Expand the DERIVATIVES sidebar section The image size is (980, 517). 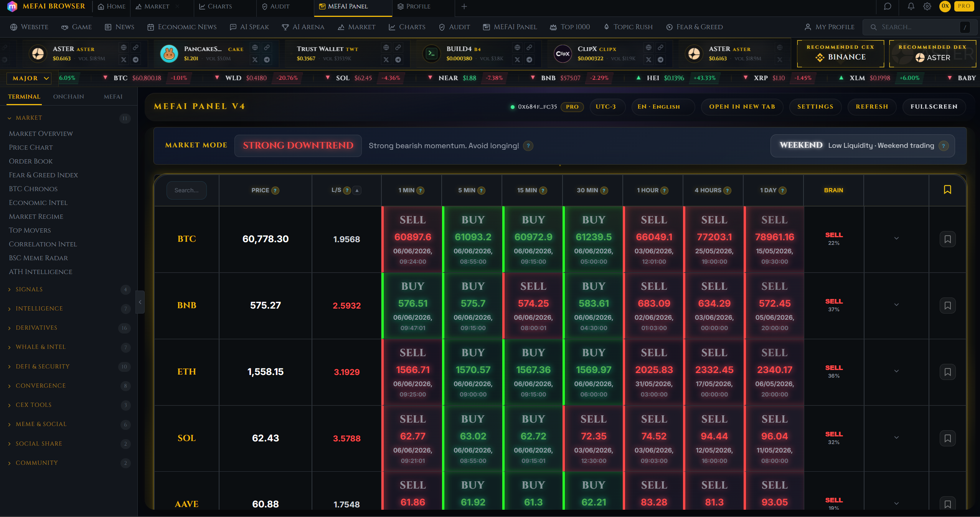(69, 328)
